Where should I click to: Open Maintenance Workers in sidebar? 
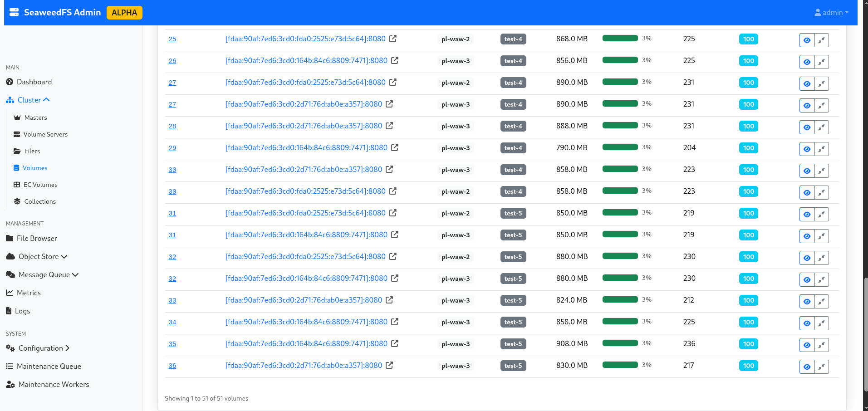pos(54,385)
